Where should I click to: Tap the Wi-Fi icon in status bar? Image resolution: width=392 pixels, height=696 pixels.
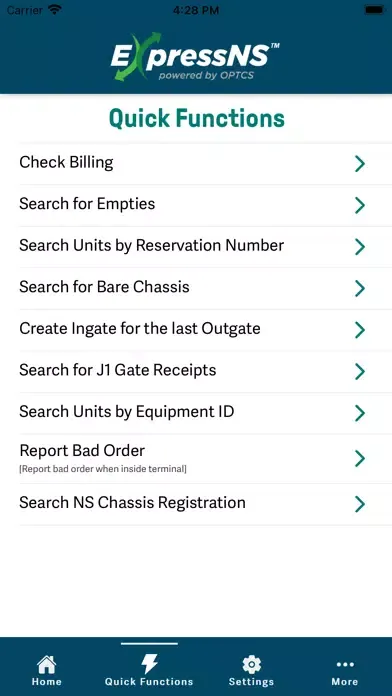(55, 10)
